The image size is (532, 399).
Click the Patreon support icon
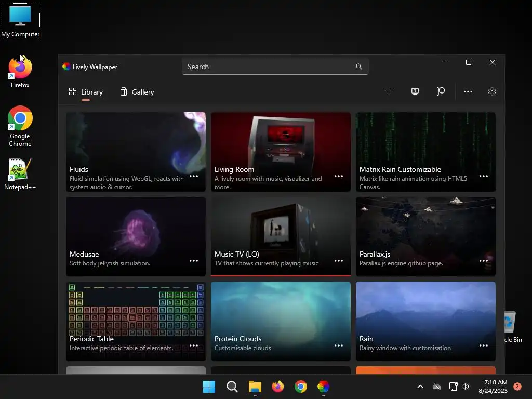[x=441, y=91]
